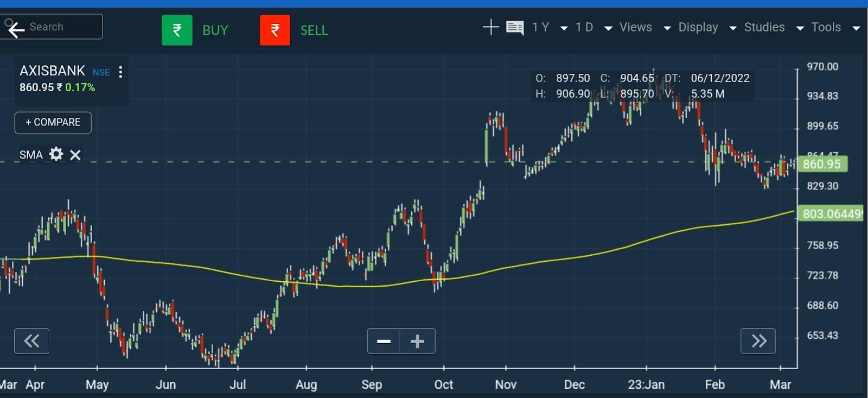Click the 23:Jan date axis label
This screenshot has height=398, width=868.
tap(646, 385)
